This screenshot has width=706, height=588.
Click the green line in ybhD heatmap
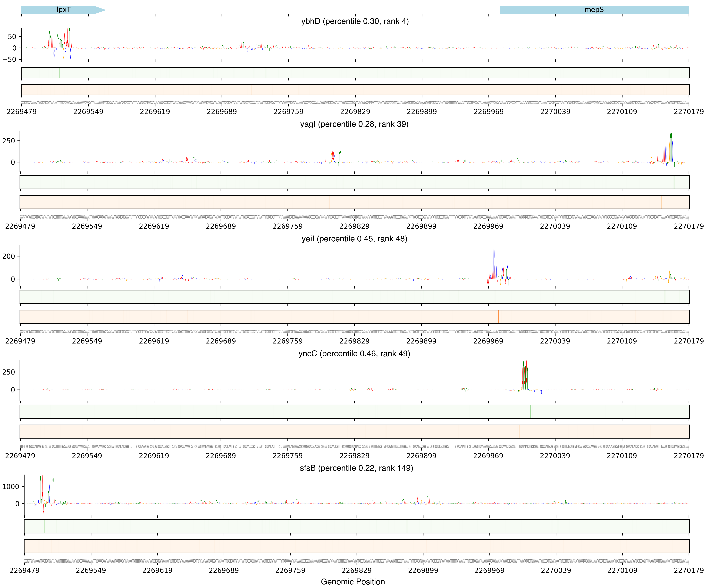tap(60, 73)
